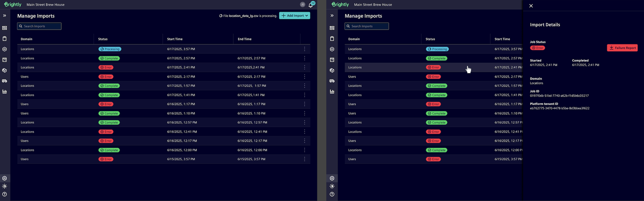This screenshot has height=201, width=644.
Task: Open kebab menu for 6/16 12:41 PM row
Action: coord(305,132)
